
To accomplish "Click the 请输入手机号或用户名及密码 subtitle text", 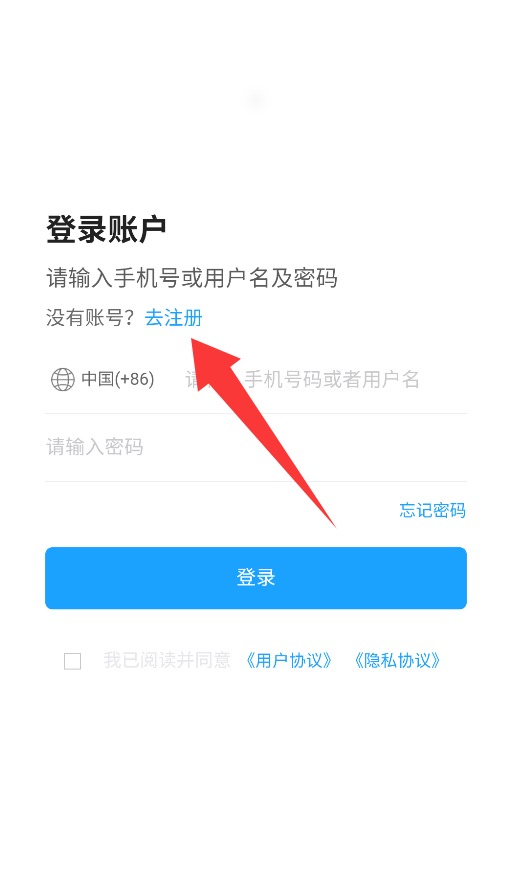I will (192, 278).
